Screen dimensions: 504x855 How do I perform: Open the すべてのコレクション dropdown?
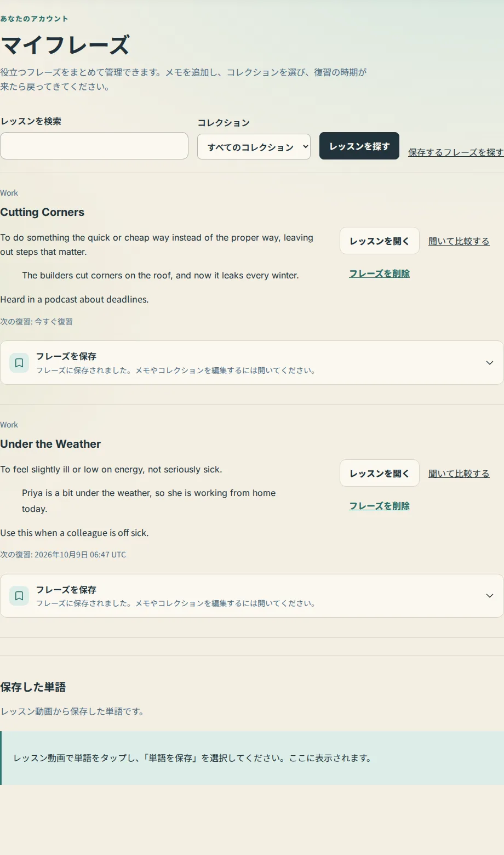coord(254,147)
